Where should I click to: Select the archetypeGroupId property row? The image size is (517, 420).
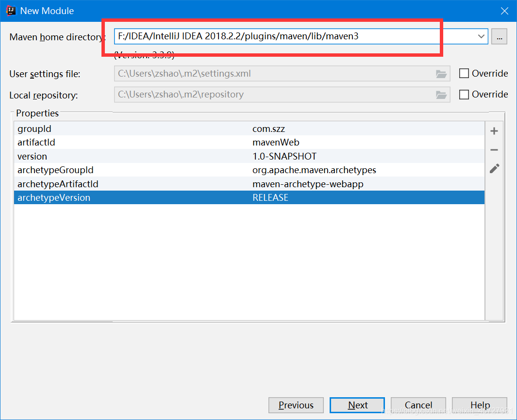click(249, 170)
